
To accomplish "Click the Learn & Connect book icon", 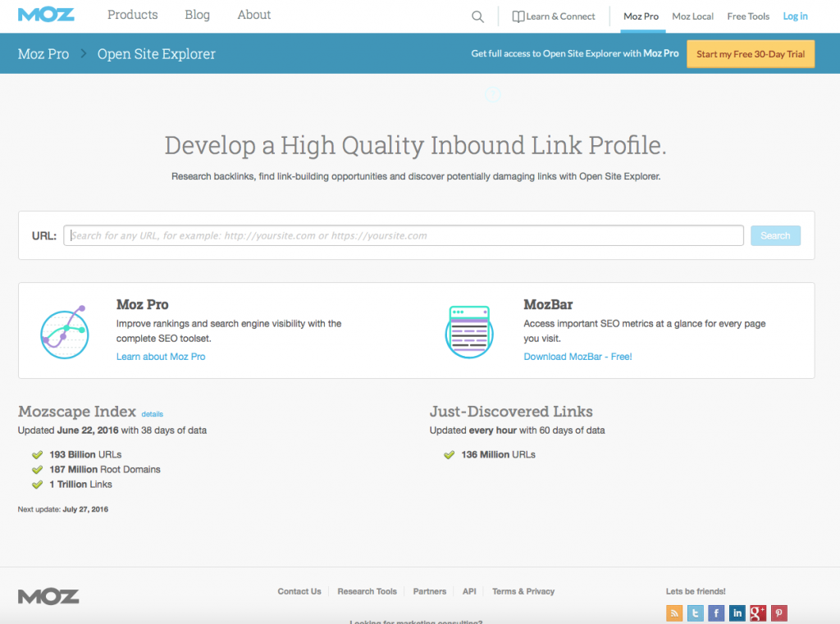I will [x=518, y=16].
